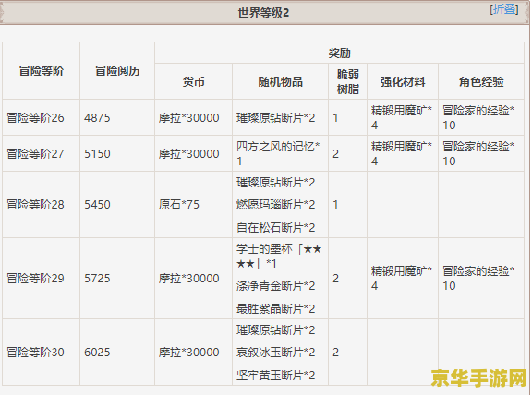Select the 冒险等阶27 row label
This screenshot has height=395, width=532.
coord(35,153)
